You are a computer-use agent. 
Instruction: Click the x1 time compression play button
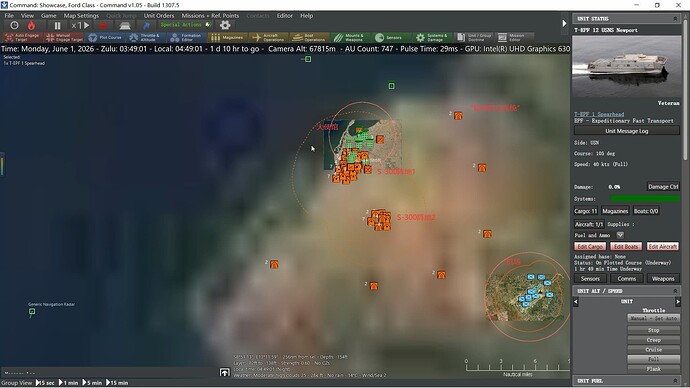pyautogui.click(x=81, y=26)
